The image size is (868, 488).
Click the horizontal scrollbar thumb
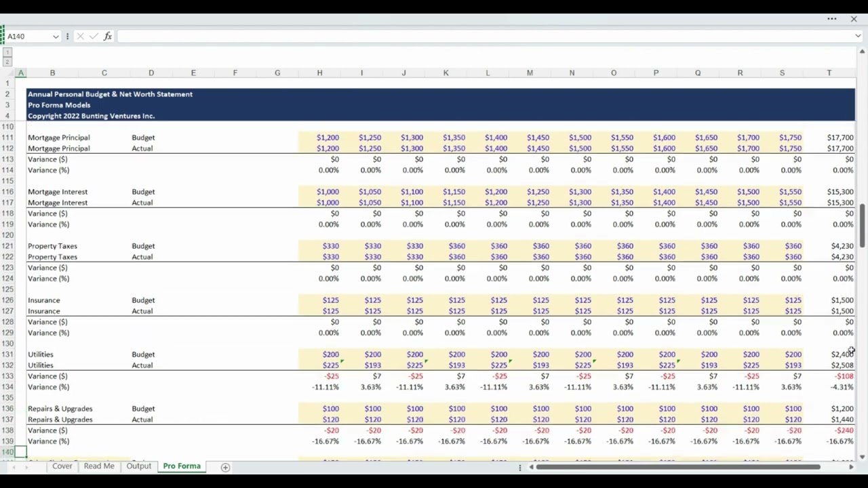(679, 467)
